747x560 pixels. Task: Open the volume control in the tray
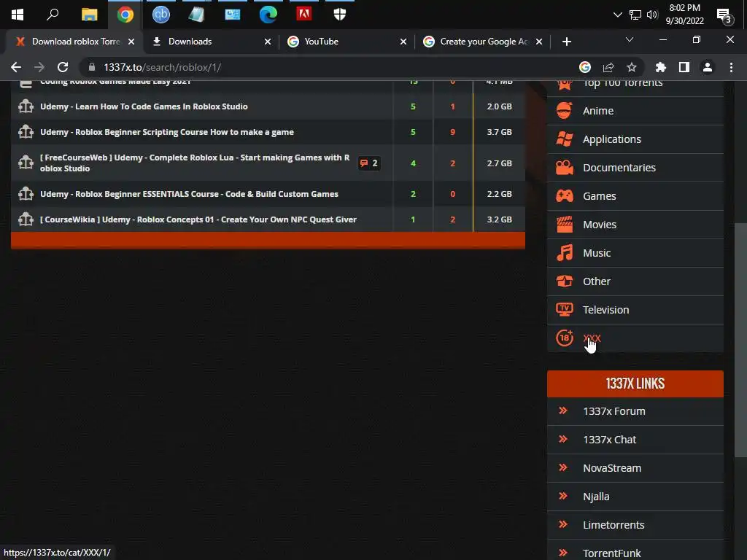[x=652, y=15]
